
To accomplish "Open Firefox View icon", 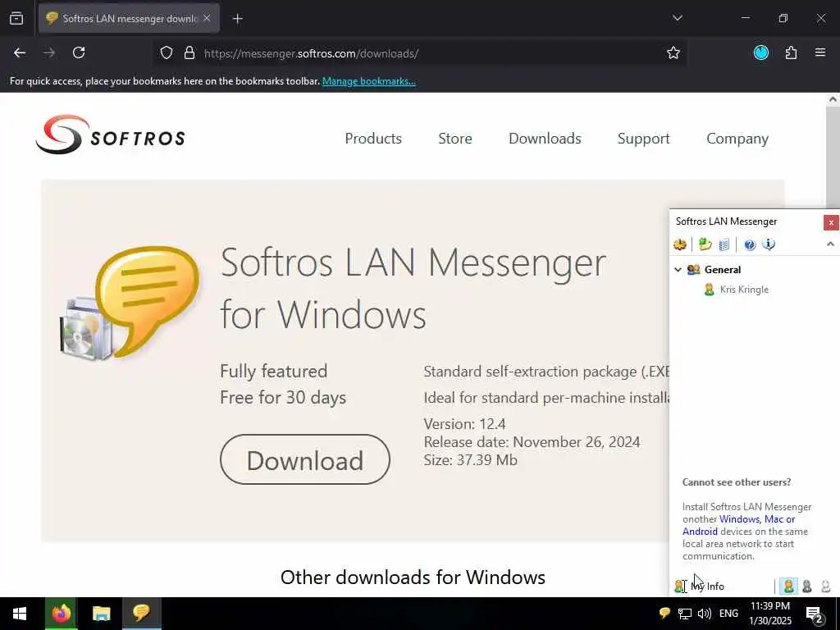I will pos(16,18).
